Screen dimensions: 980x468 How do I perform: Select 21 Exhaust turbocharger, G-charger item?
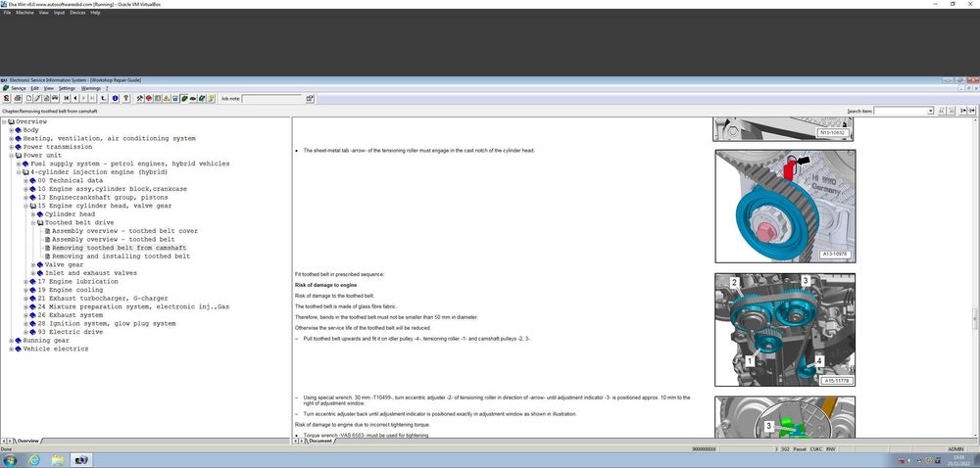[103, 299]
